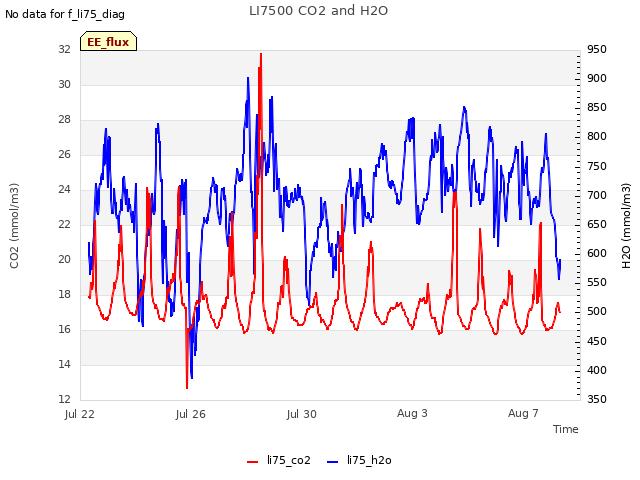The height and width of the screenshot is (480, 640).
Task: Click the 450 value on H2O axis
Action: point(597,341)
